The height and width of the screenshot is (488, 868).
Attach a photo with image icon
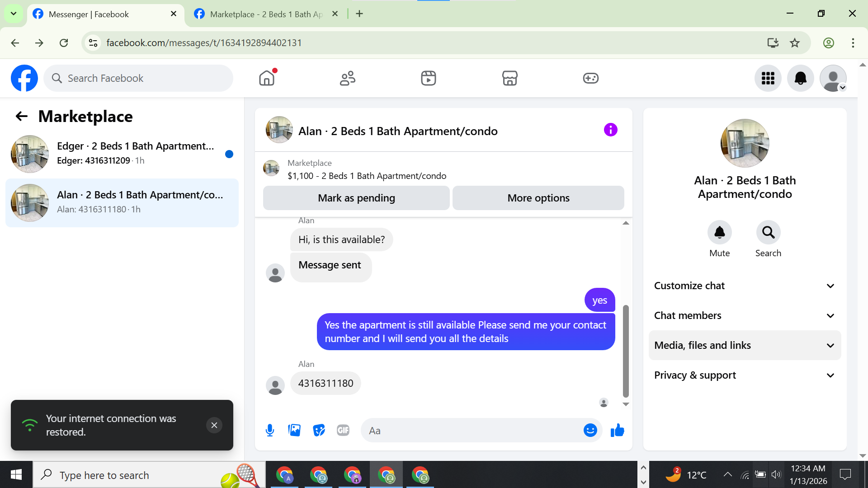[294, 430]
